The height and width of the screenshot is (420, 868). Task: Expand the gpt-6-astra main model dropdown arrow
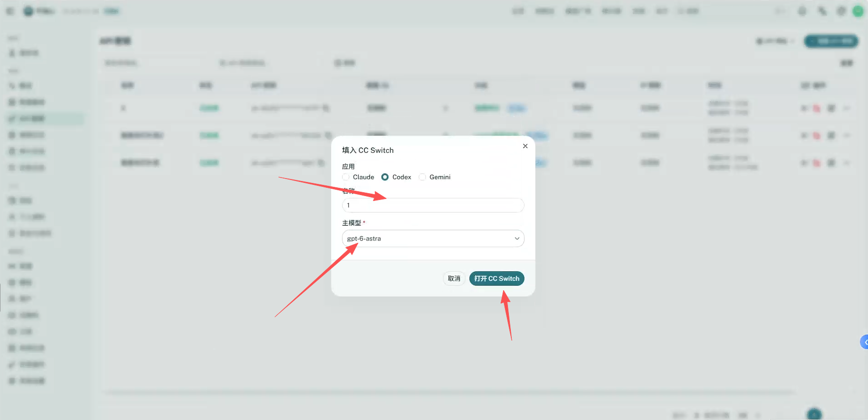[x=517, y=239]
